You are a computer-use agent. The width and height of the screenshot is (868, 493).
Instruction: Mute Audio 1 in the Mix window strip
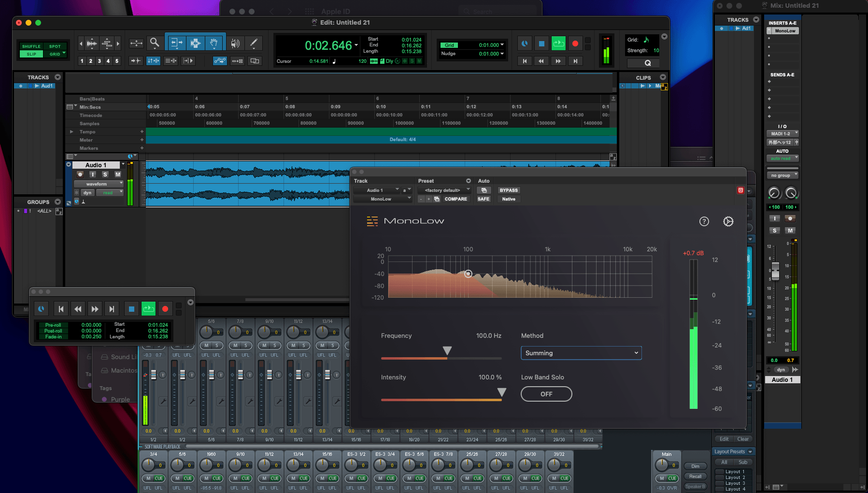tap(790, 231)
